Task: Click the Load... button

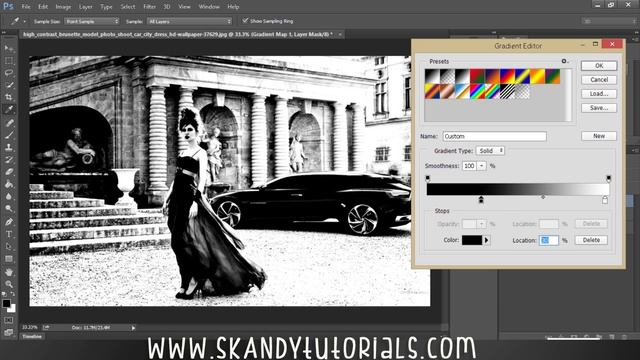Action: pyautogui.click(x=599, y=94)
